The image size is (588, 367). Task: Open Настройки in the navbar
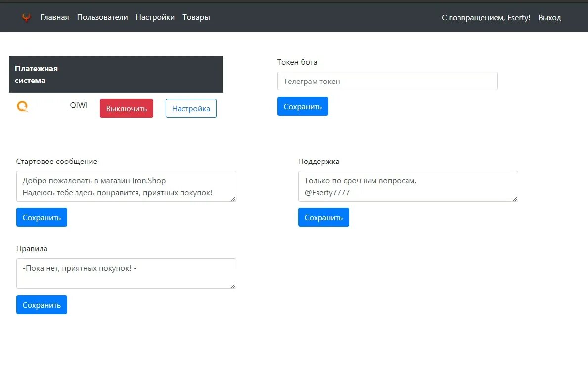155,17
